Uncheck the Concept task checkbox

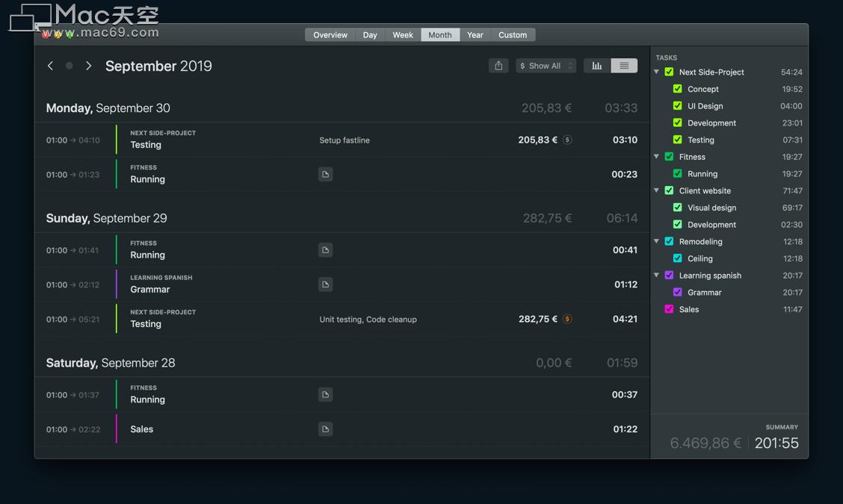tap(677, 89)
